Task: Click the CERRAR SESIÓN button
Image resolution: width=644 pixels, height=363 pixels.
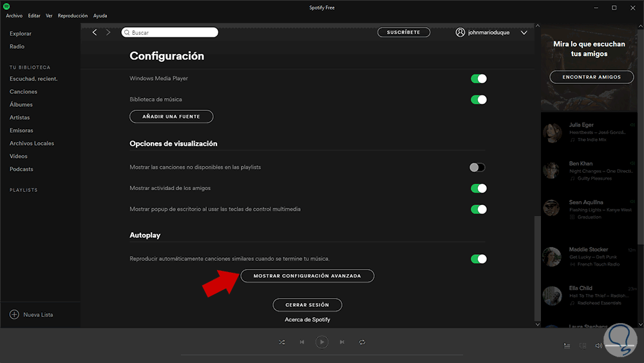Action: click(307, 305)
